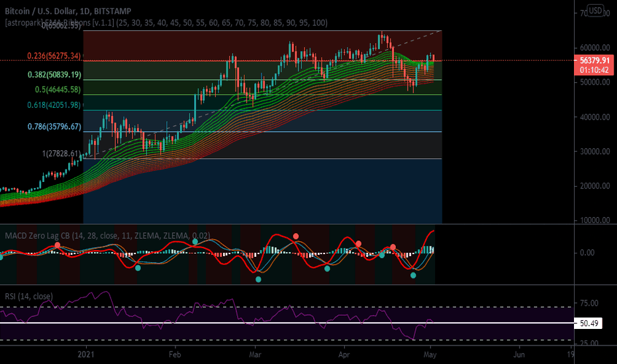617x364 pixels.
Task: Click the Apr label on time axis
Action: point(344,355)
